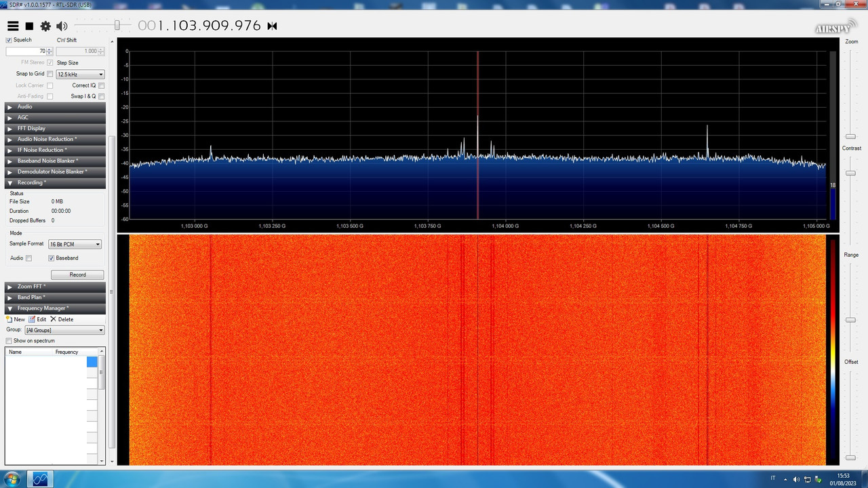Viewport: 868px width, 488px height.
Task: Open the network tray icon
Action: pos(807,479)
